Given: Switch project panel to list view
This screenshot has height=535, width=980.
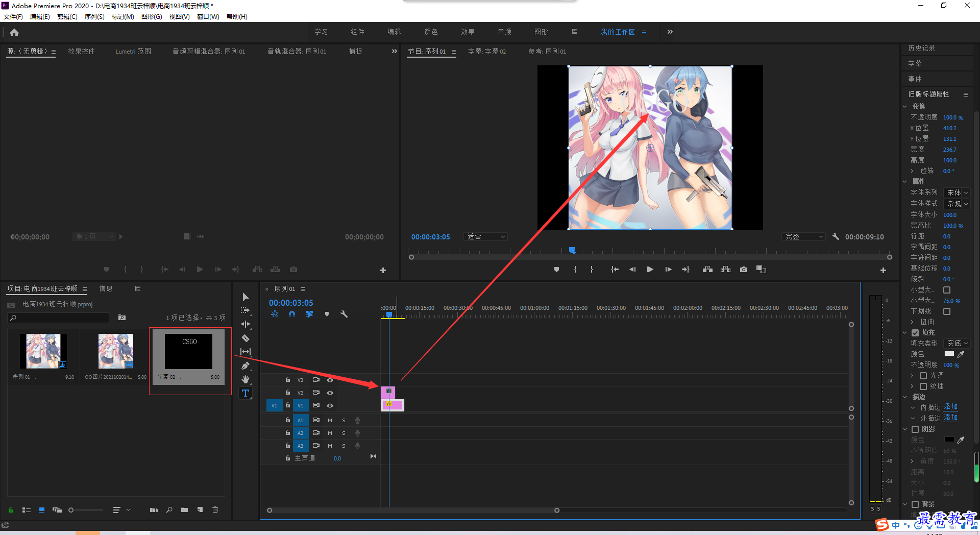Looking at the screenshot, I should click(x=27, y=510).
